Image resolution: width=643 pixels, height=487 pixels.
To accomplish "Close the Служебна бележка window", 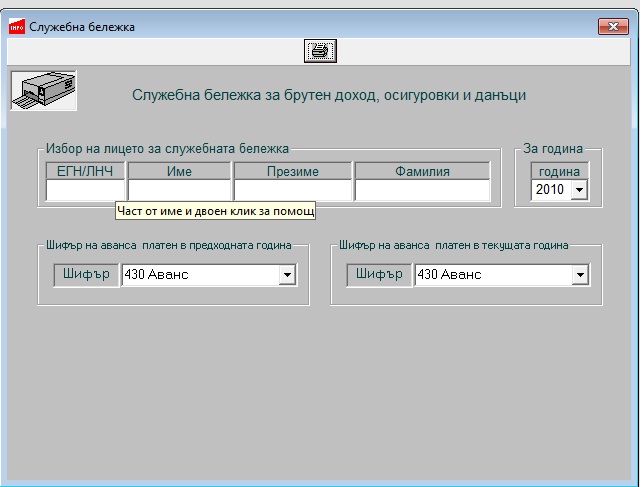I will tap(613, 27).
